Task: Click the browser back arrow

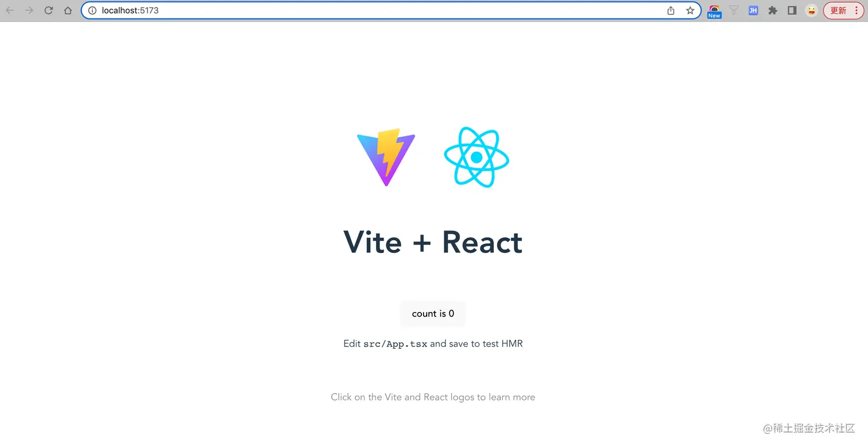Action: 10,10
